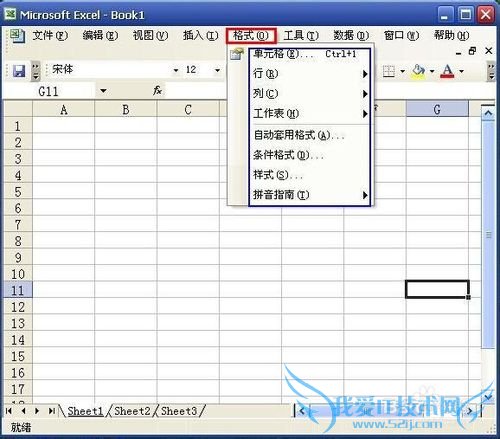Screen dimensions: 500x439
Task: Go to next sheet navigation arrow
Action: [x=37, y=411]
